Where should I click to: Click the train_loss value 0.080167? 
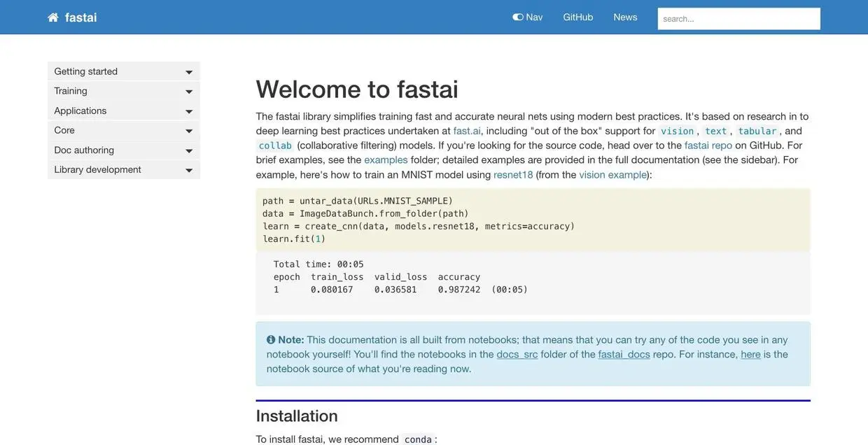(332, 289)
